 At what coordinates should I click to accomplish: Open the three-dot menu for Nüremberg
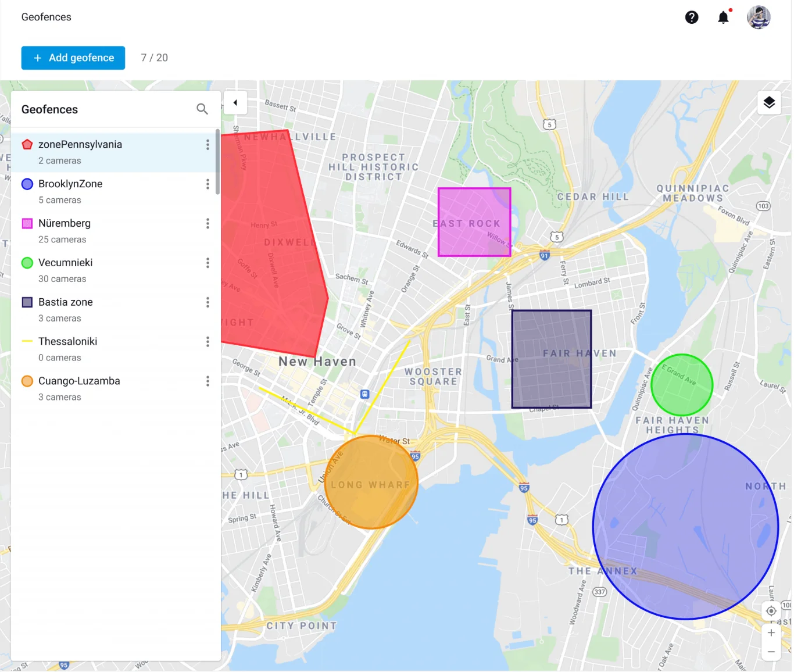[208, 223]
